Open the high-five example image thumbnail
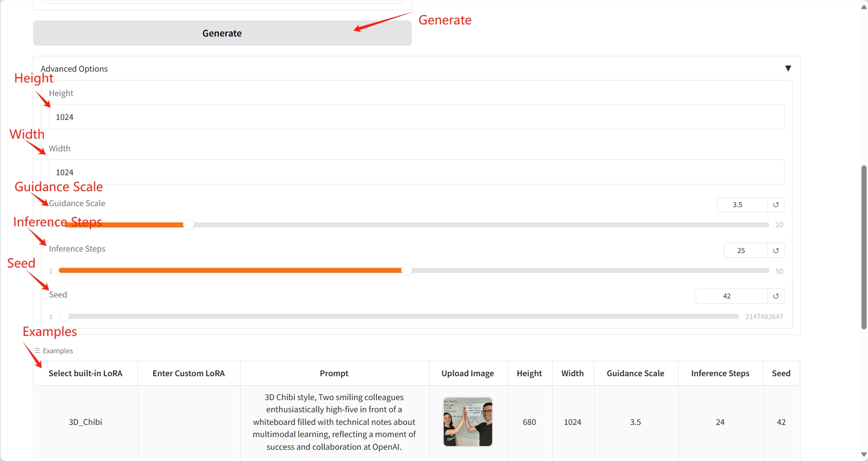 [467, 422]
